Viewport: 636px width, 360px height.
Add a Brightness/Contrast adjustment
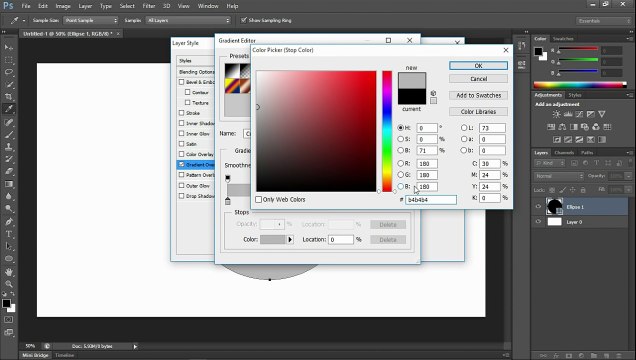coord(556,114)
